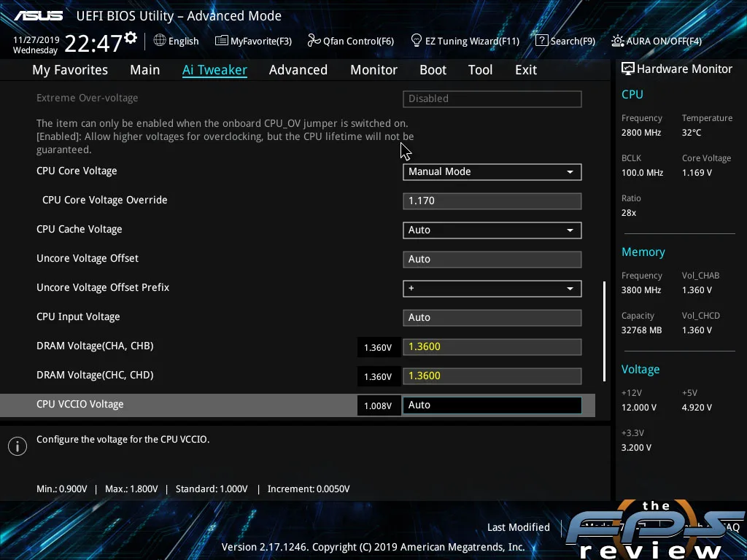Open date and time settings gear icon
Viewport: 747px width, 560px height.
(131, 38)
